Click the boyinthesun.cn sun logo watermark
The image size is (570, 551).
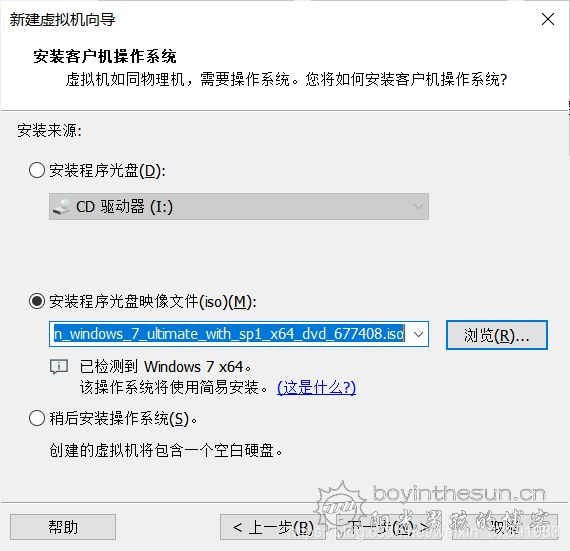340,503
